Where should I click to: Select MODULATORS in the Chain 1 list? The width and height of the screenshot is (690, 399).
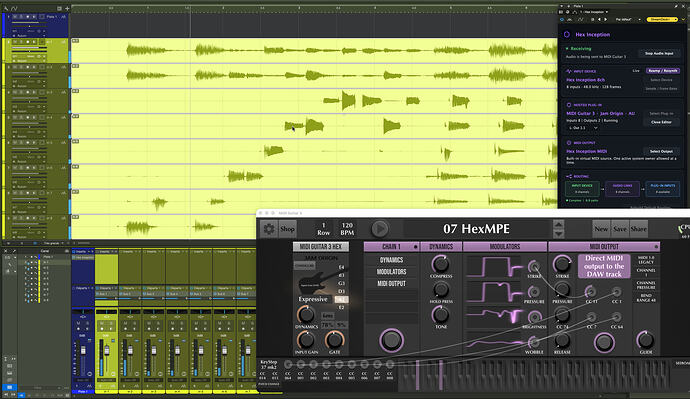[x=391, y=272]
